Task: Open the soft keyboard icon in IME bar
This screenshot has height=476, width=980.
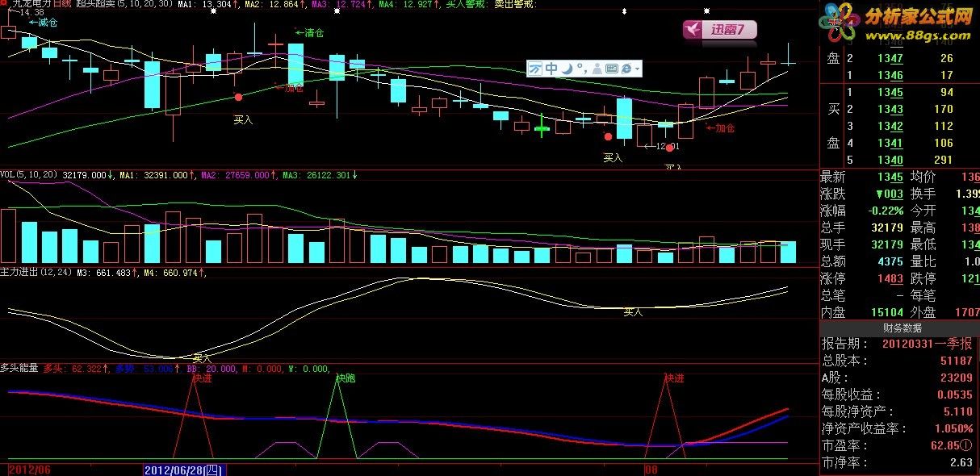Action: click(x=612, y=69)
